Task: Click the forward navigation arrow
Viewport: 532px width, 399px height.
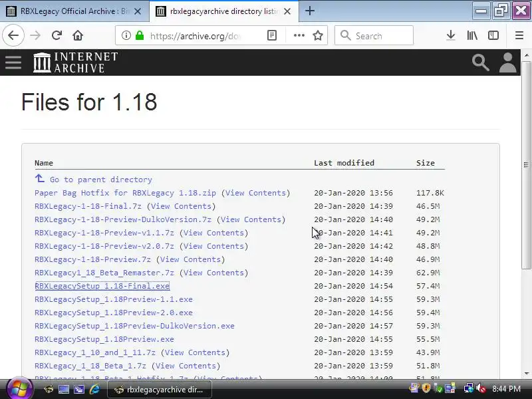Action: pyautogui.click(x=35, y=35)
